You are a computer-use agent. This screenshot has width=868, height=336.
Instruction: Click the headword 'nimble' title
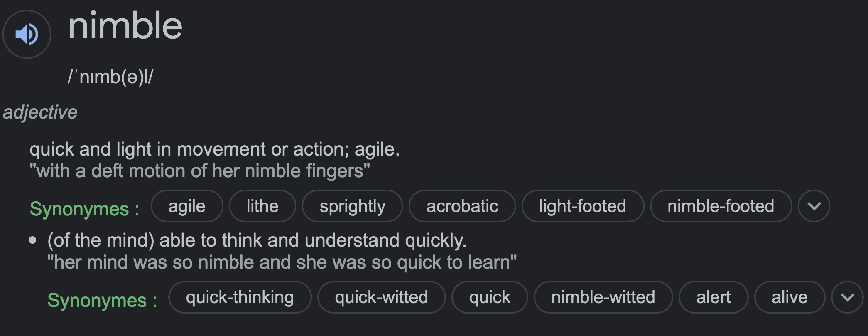click(125, 26)
